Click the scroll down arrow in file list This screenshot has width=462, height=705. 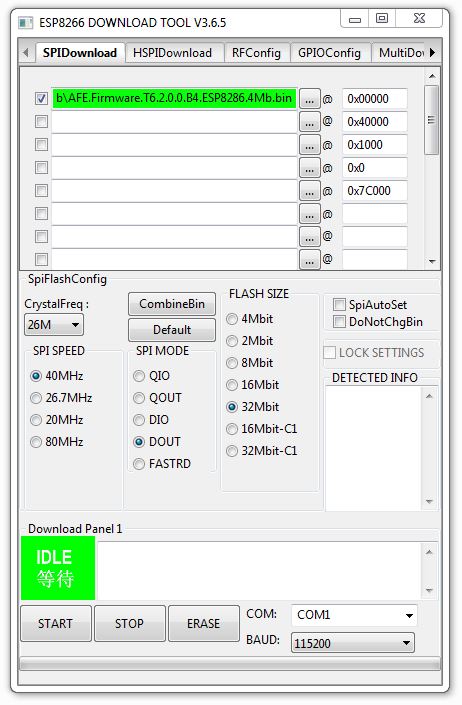pos(432,262)
